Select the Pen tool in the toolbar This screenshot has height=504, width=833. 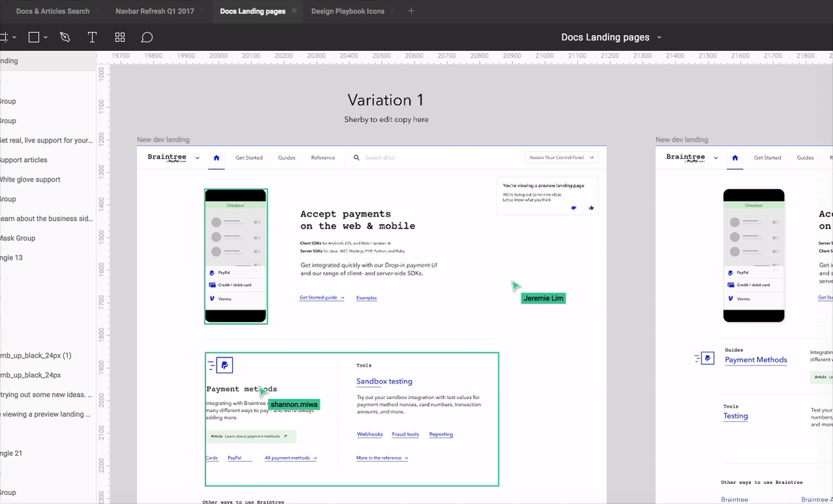click(x=65, y=37)
